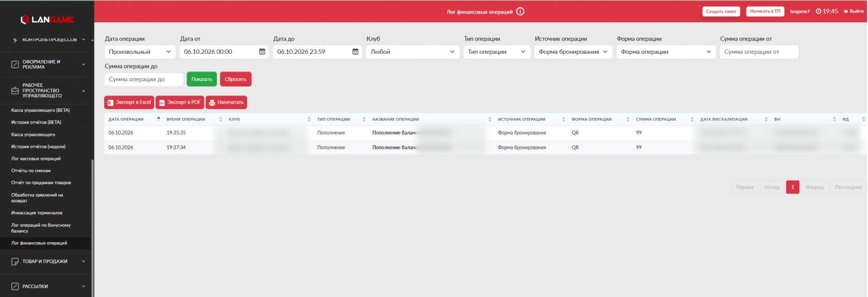Click the Дата до date field
Viewport: 868px width, 297px height.
(318, 52)
